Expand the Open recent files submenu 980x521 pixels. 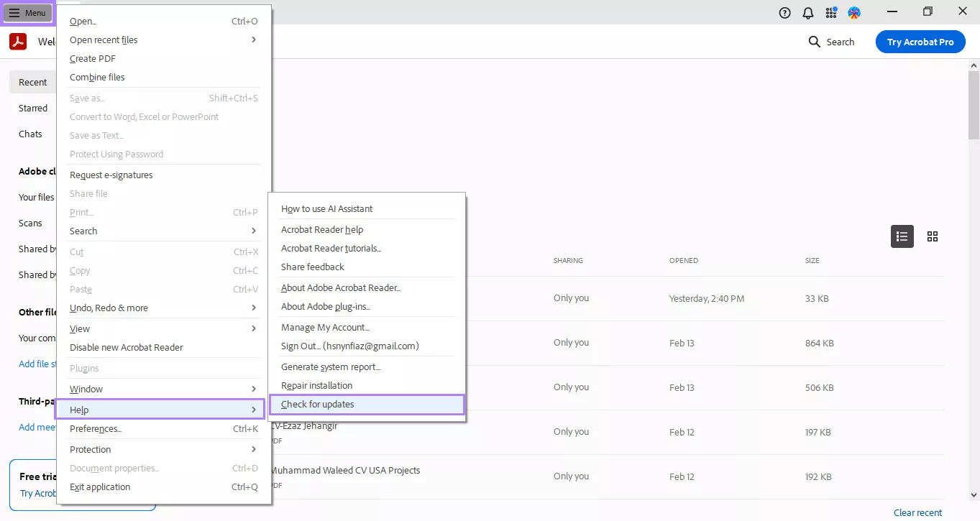[103, 40]
